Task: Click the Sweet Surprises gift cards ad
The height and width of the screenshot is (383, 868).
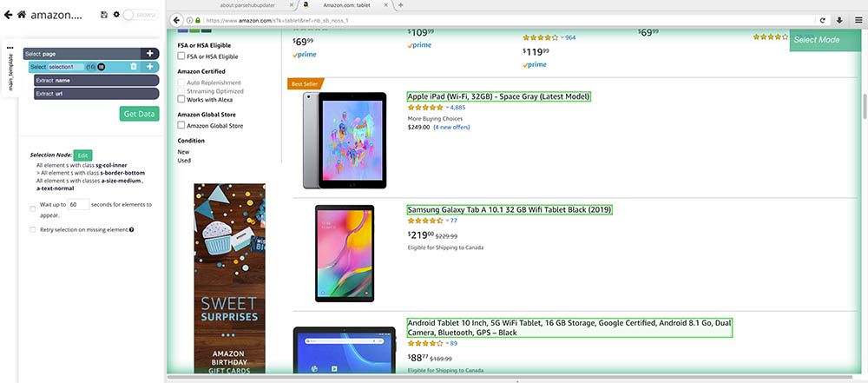Action: click(230, 278)
